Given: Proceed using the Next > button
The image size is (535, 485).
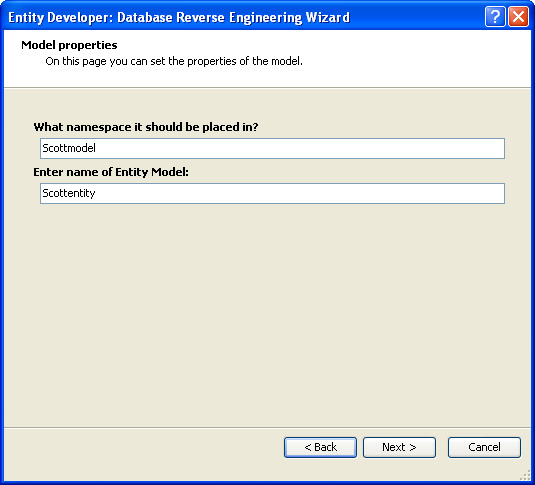Looking at the screenshot, I should pos(399,447).
